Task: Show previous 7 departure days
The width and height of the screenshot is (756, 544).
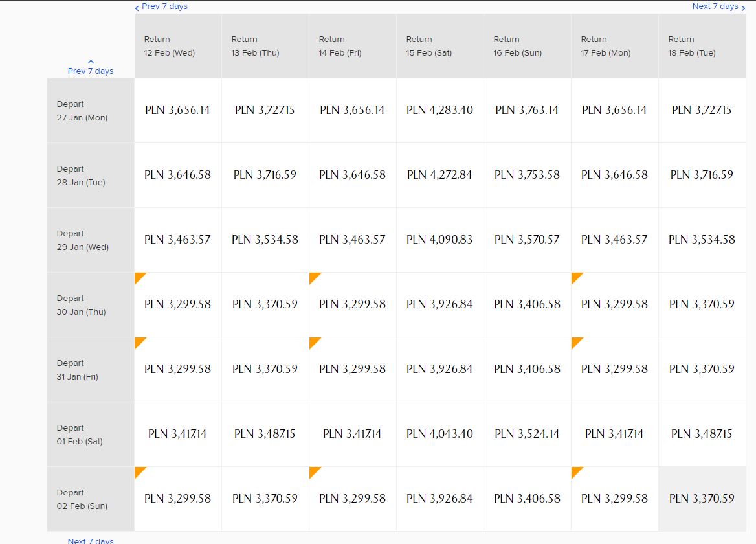Action: [91, 67]
